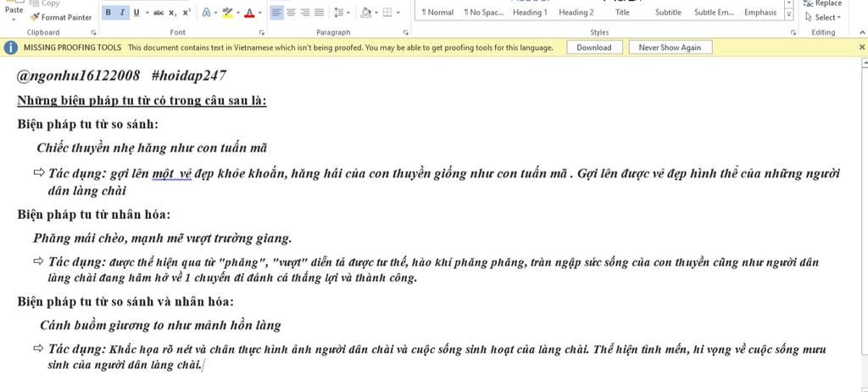Click heading 'Biện pháp tu từ so sánh và nhân hóa:'
Screen dimensions: 868x392
[x=125, y=301]
